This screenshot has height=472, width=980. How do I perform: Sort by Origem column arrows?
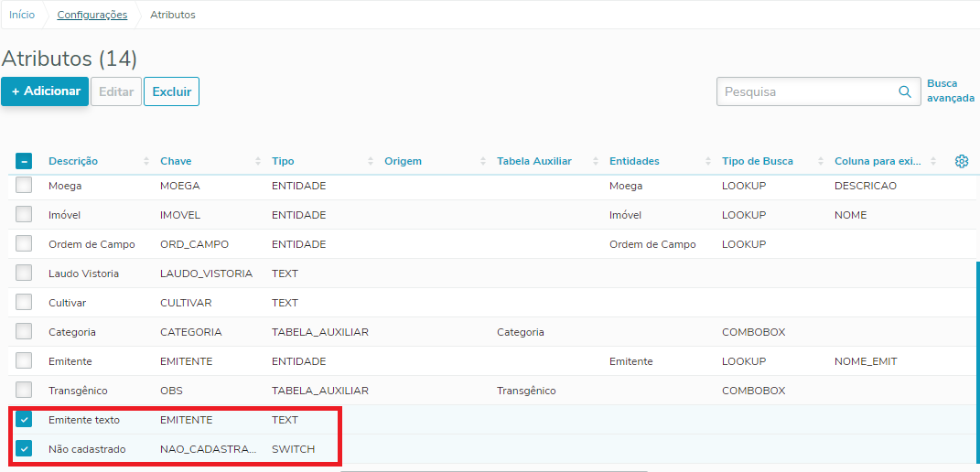pos(483,161)
